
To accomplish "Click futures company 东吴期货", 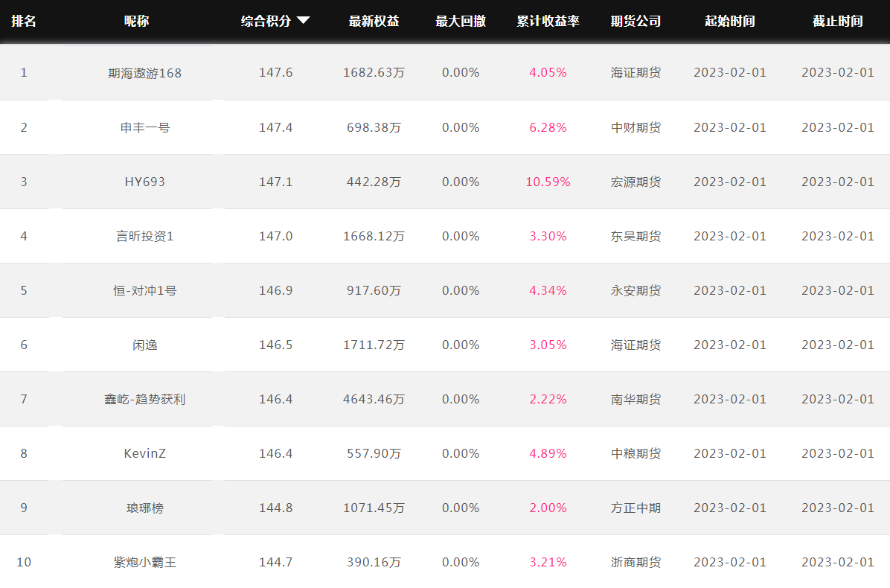I will 636,236.
